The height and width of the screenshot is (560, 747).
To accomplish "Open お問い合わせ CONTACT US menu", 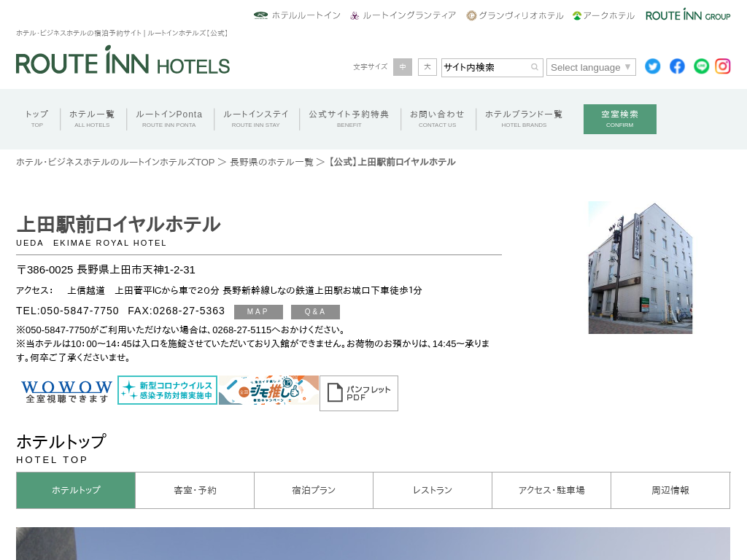I will 438,119.
